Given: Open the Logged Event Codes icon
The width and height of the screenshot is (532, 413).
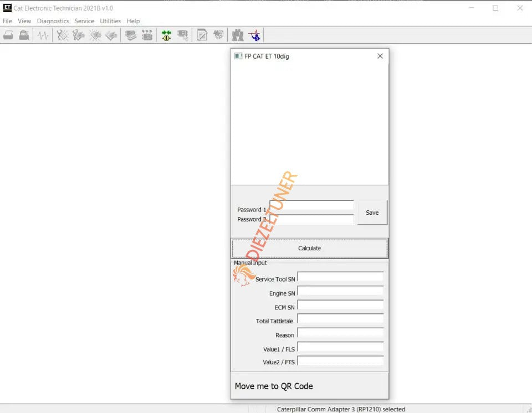Looking at the screenshot, I should pos(111,35).
